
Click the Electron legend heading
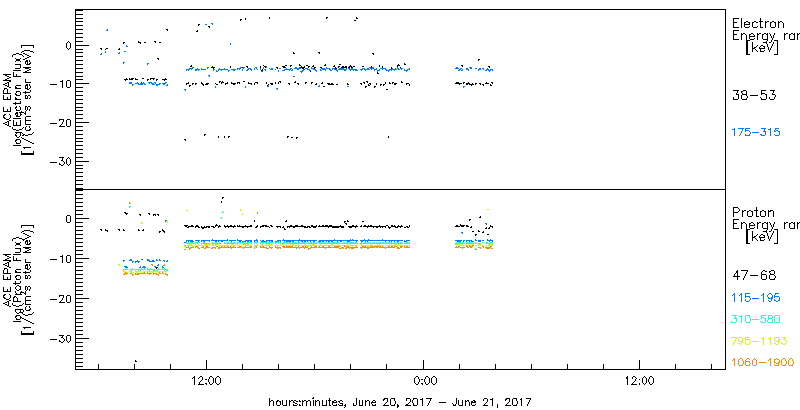pyautogui.click(x=758, y=23)
